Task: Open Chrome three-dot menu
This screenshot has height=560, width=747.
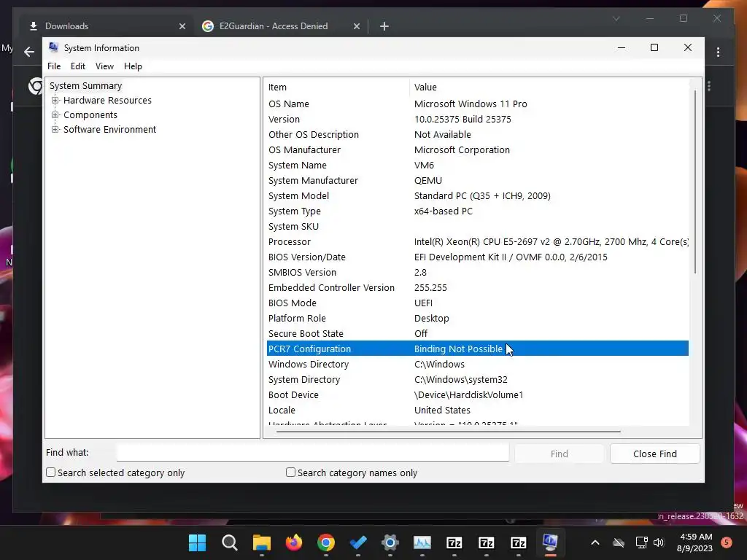Action: click(x=718, y=52)
